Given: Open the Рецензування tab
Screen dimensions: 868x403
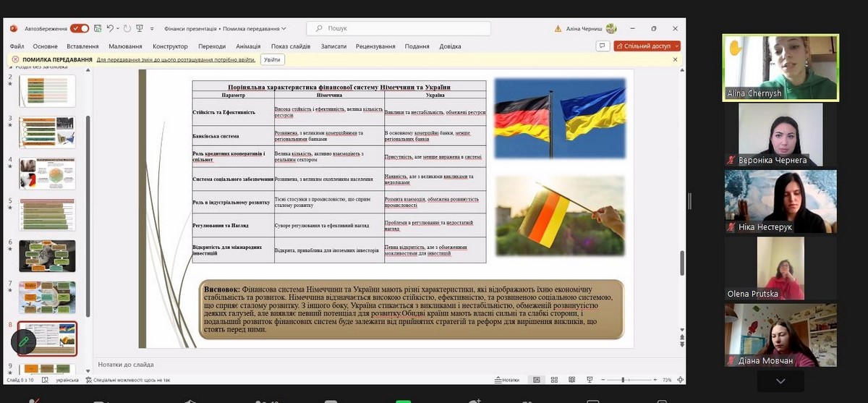Looking at the screenshot, I should (x=375, y=46).
